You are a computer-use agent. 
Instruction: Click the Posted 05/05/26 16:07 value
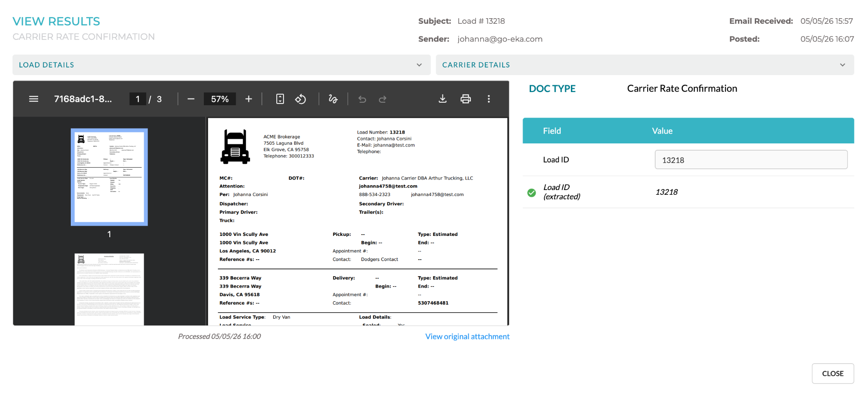(x=827, y=39)
